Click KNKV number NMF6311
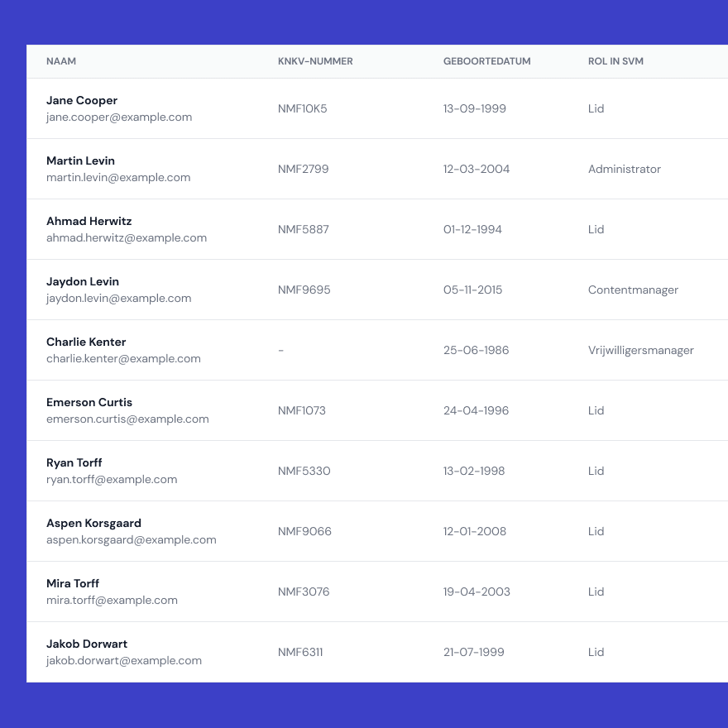The image size is (728, 728). click(300, 652)
